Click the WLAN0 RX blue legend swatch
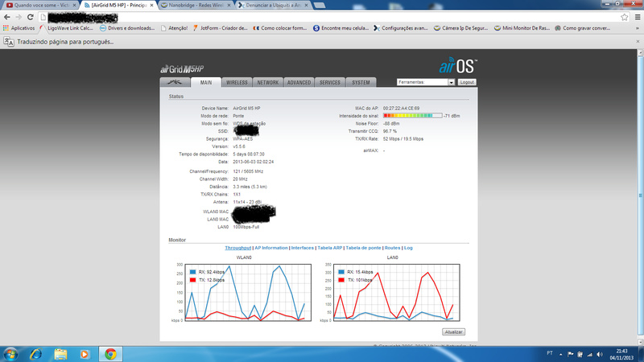Image resolution: width=644 pixels, height=362 pixels. pyautogui.click(x=192, y=272)
